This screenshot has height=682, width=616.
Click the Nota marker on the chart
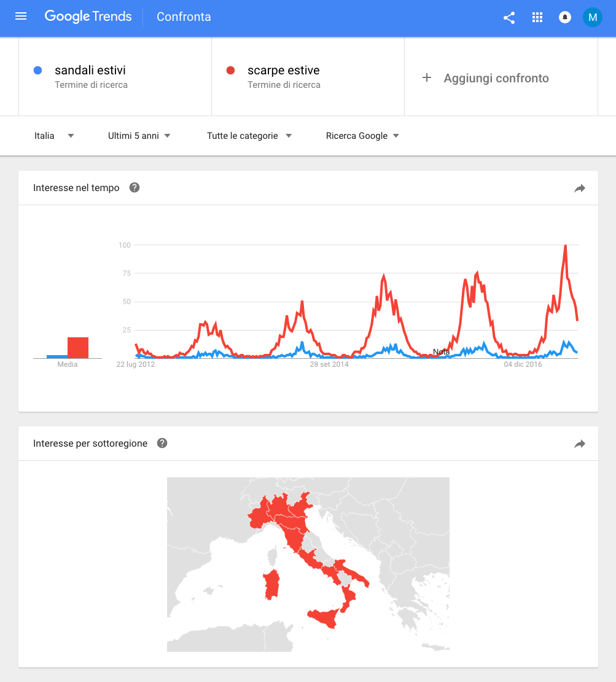coord(441,352)
